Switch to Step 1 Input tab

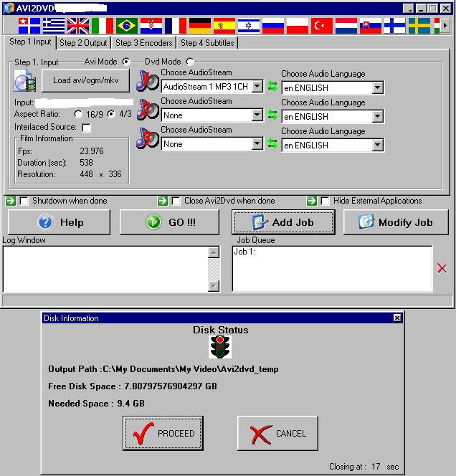(x=30, y=42)
